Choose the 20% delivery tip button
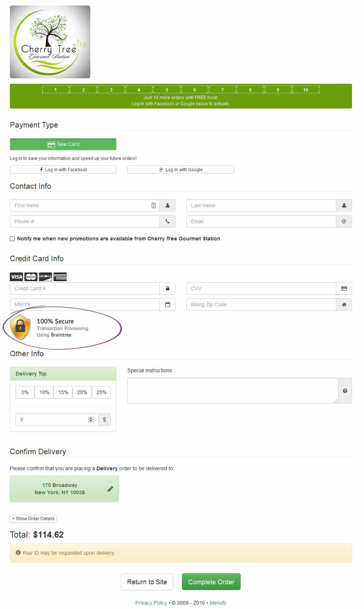 (x=82, y=392)
